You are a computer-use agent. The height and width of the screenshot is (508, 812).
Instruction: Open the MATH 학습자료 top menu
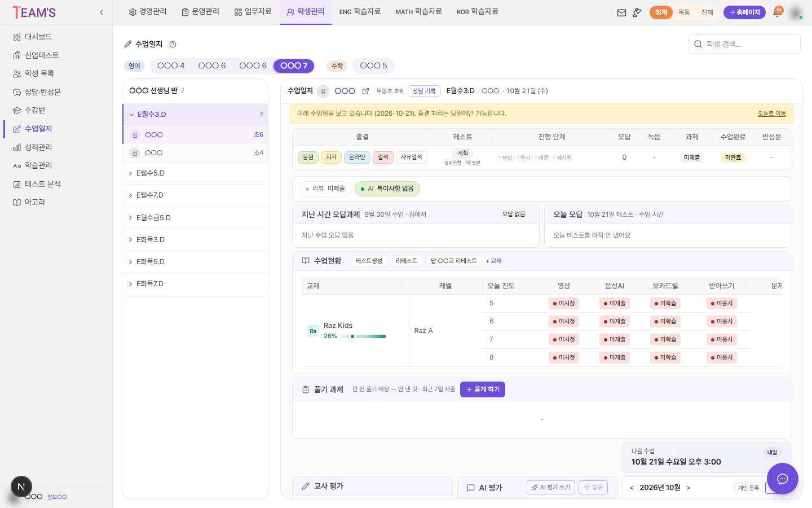(418, 12)
